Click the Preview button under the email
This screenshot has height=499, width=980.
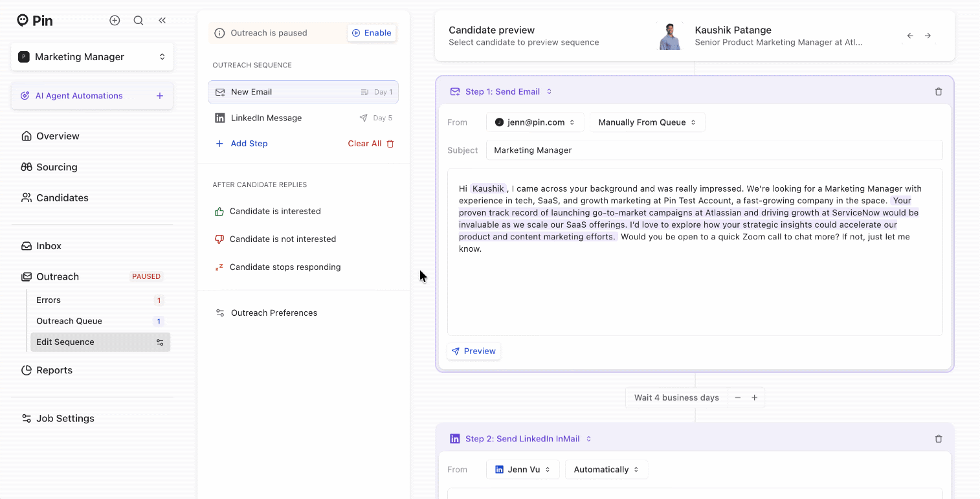click(x=474, y=351)
